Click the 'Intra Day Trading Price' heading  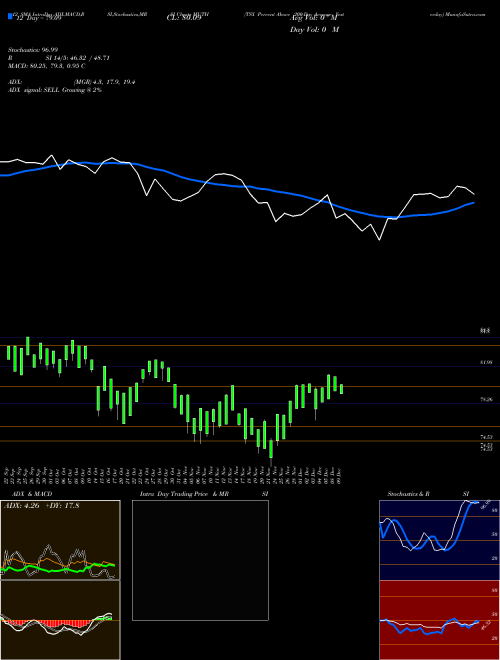[174, 494]
